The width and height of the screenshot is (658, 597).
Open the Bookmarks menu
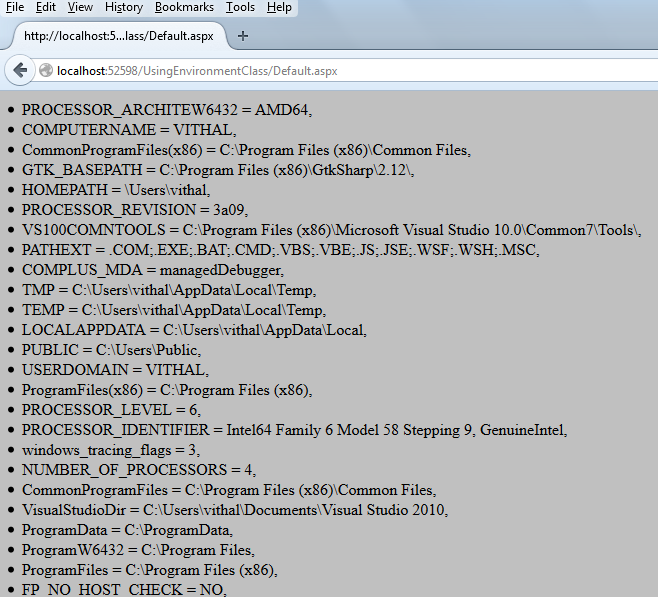(x=184, y=7)
